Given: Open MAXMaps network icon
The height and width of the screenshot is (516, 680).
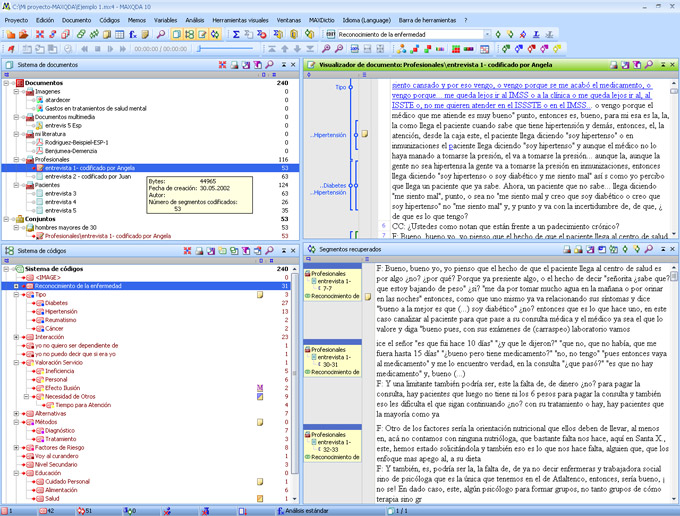Looking at the screenshot, I should click(x=401, y=49).
